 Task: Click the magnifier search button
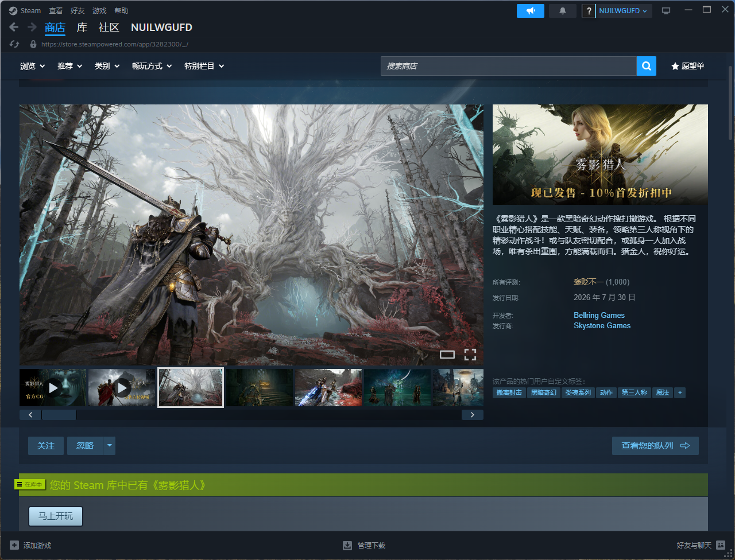coord(647,66)
